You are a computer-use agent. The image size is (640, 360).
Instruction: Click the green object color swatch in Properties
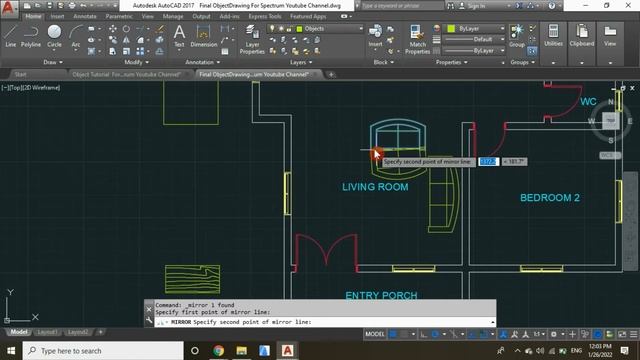(451, 29)
